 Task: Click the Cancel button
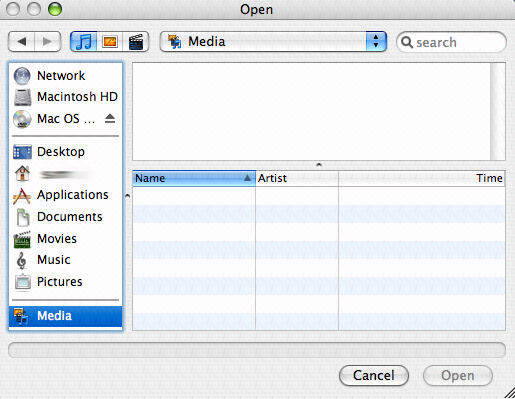point(374,376)
